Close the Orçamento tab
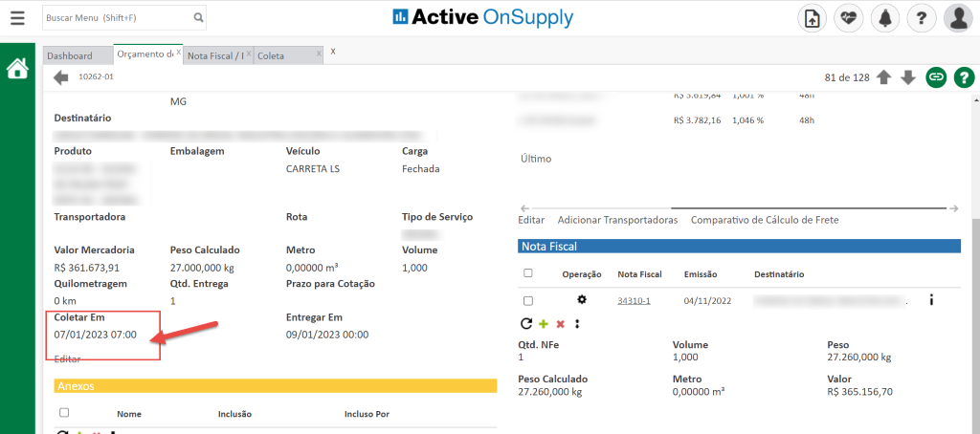The height and width of the screenshot is (434, 980). (x=179, y=54)
